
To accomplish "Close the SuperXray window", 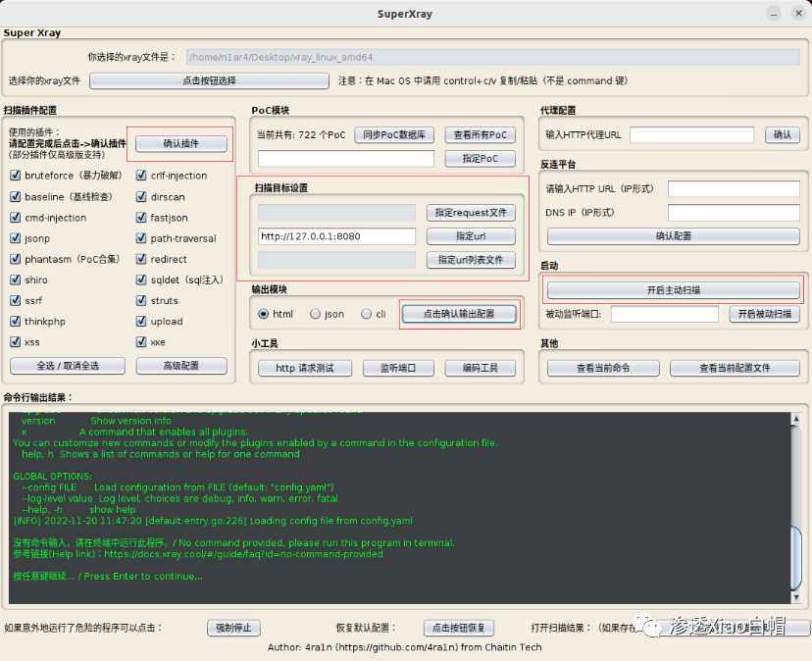I will [798, 14].
